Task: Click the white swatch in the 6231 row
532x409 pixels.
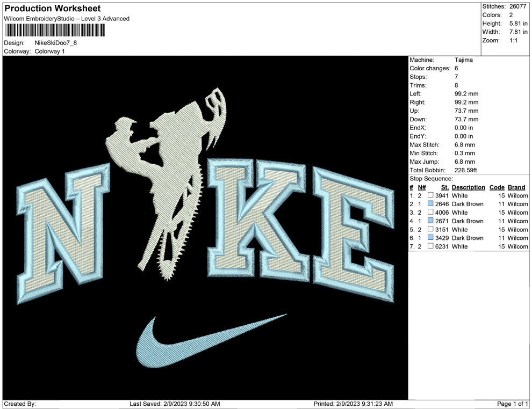Action: click(430, 246)
